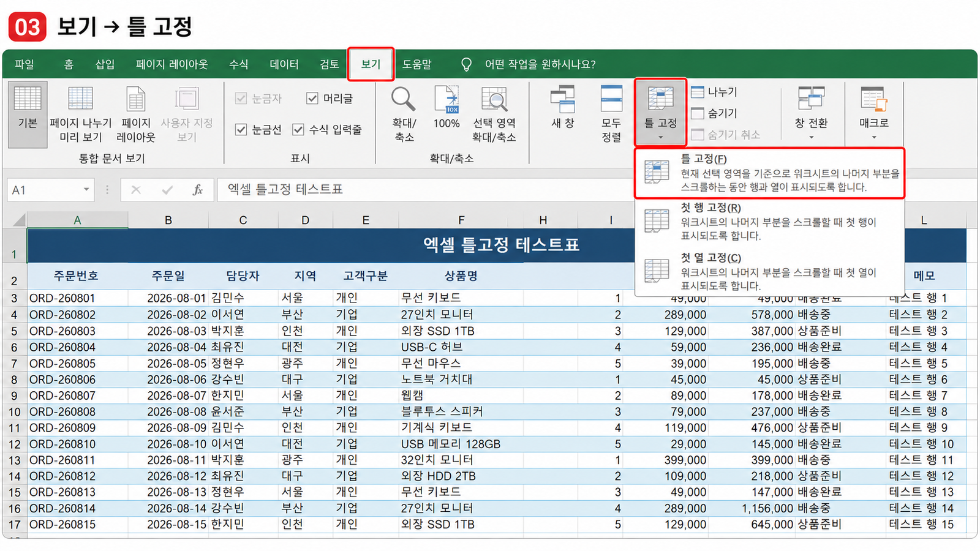Click the fx insert function icon

[197, 190]
